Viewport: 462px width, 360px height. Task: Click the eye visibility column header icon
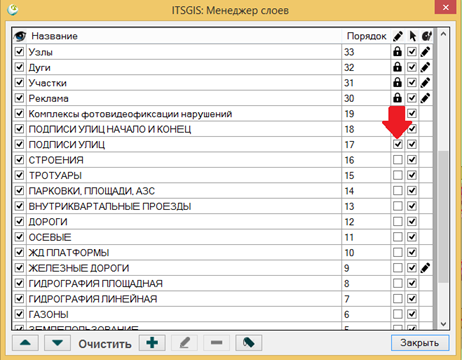pos(20,36)
